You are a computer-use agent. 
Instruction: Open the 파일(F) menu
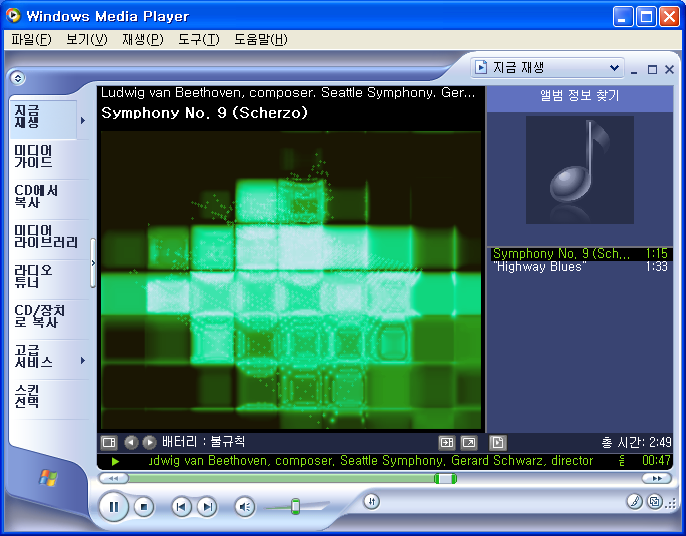31,40
